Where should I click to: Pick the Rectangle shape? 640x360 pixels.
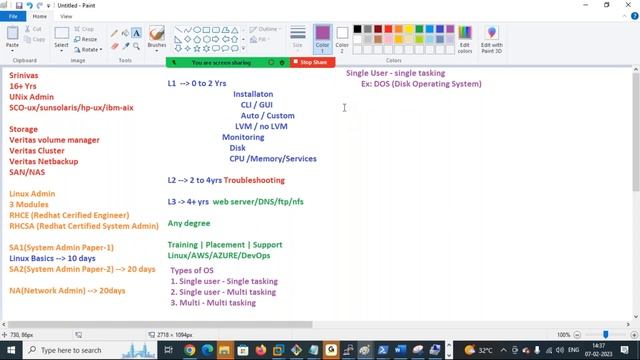point(206,30)
